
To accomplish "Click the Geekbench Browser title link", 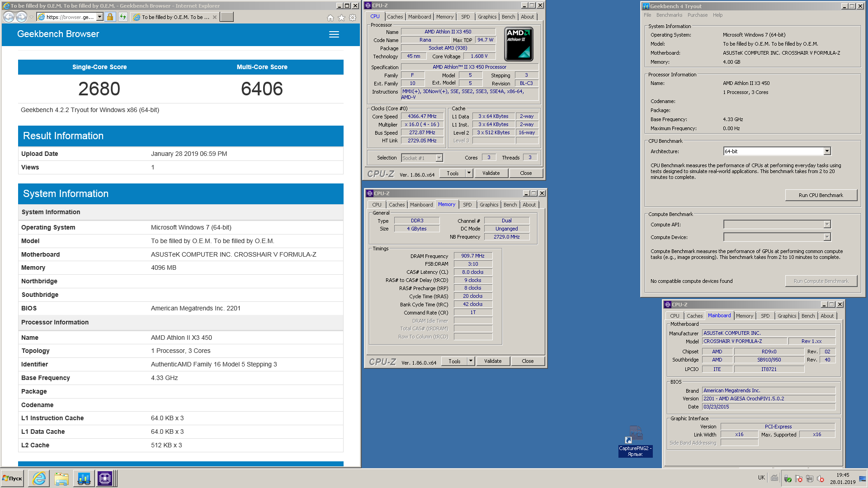I will point(58,34).
